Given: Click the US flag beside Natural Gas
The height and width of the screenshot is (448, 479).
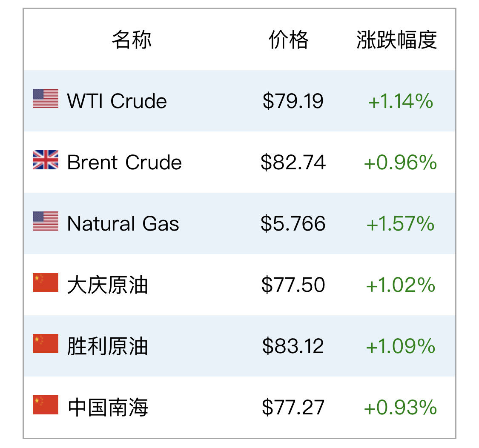Looking at the screenshot, I should (46, 221).
